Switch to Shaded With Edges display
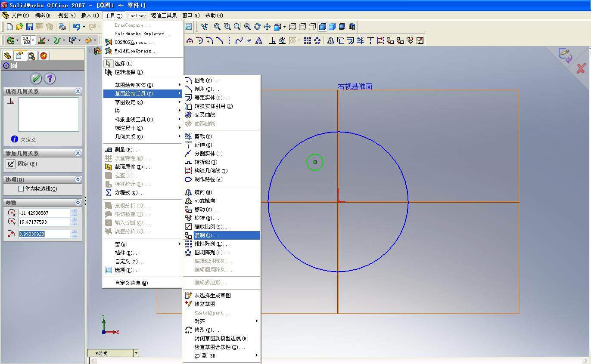Viewport: 591px width, 364px height. point(322,27)
